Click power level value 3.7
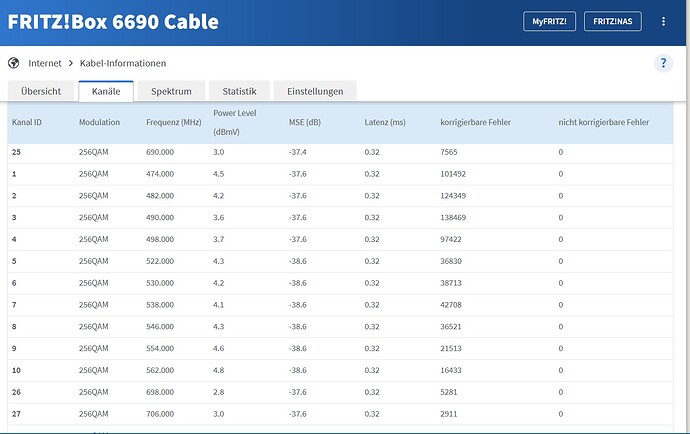The width and height of the screenshot is (690, 434). tap(219, 239)
